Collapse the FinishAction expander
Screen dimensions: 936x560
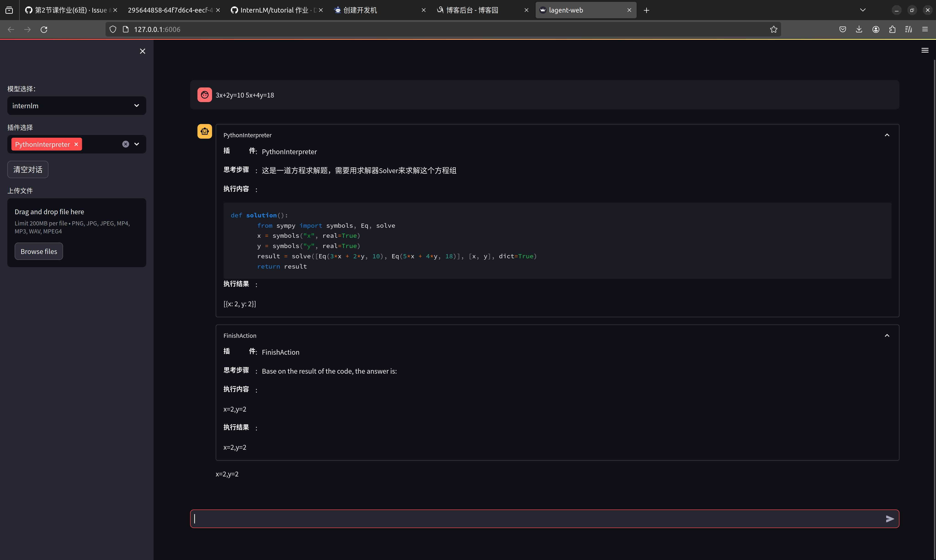click(x=887, y=335)
